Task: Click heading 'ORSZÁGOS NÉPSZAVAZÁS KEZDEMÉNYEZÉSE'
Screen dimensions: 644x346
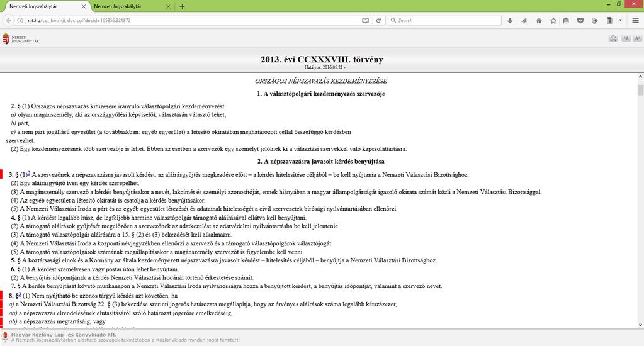Action: pos(321,81)
